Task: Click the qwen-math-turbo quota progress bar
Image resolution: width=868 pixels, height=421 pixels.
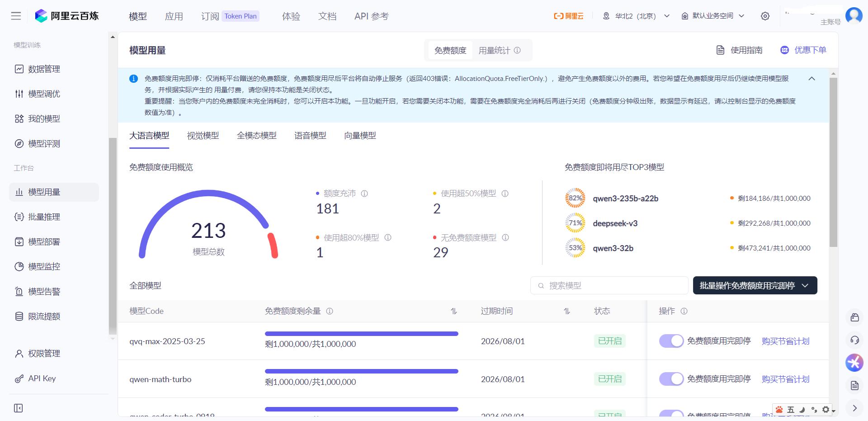Action: point(362,371)
